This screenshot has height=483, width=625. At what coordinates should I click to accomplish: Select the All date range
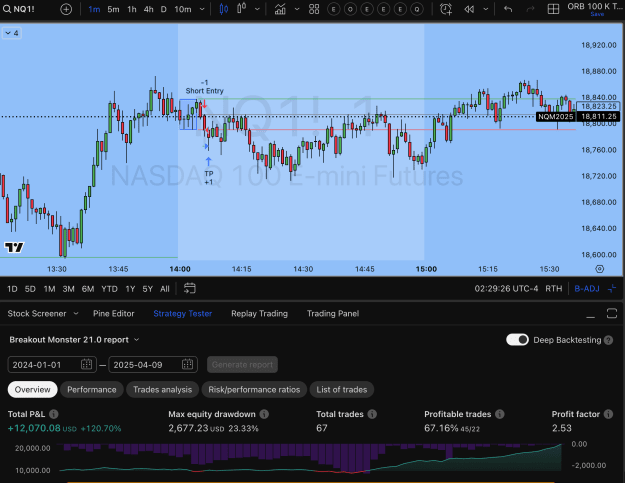(x=165, y=289)
